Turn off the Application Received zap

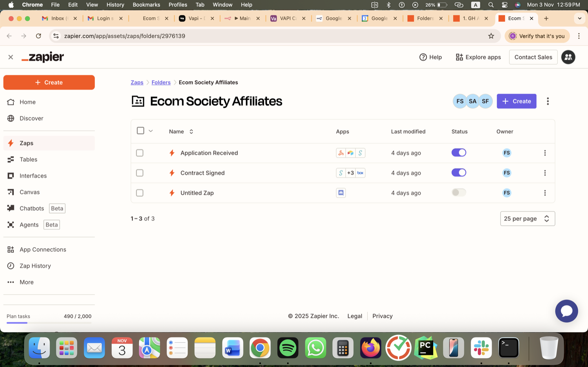459,153
